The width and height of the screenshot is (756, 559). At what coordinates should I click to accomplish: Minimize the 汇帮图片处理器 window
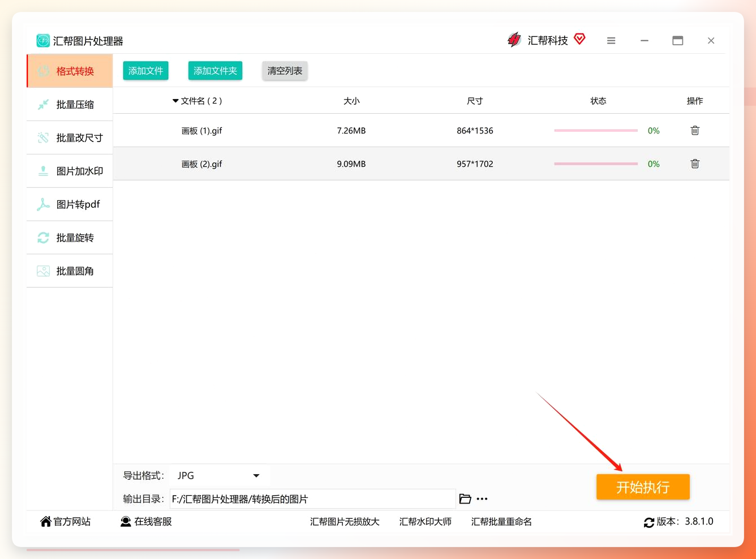(x=645, y=41)
